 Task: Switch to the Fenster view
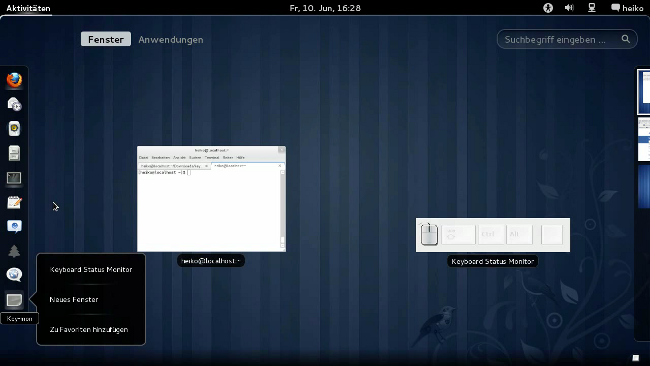point(106,39)
